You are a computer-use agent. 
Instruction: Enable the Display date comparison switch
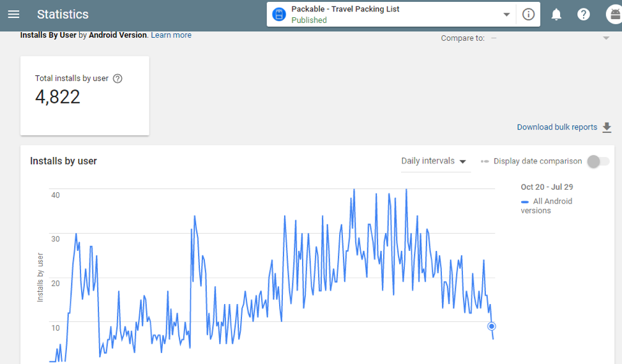pos(598,162)
